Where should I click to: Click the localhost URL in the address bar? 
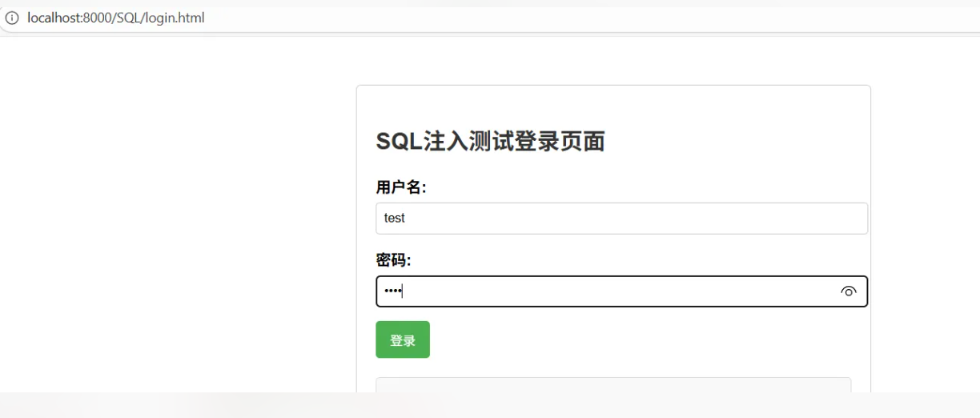(116, 18)
